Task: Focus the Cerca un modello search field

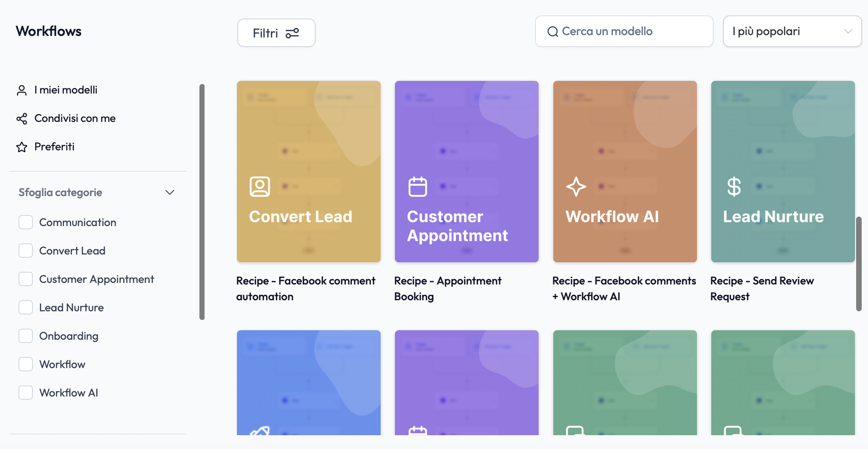Action: [x=624, y=31]
